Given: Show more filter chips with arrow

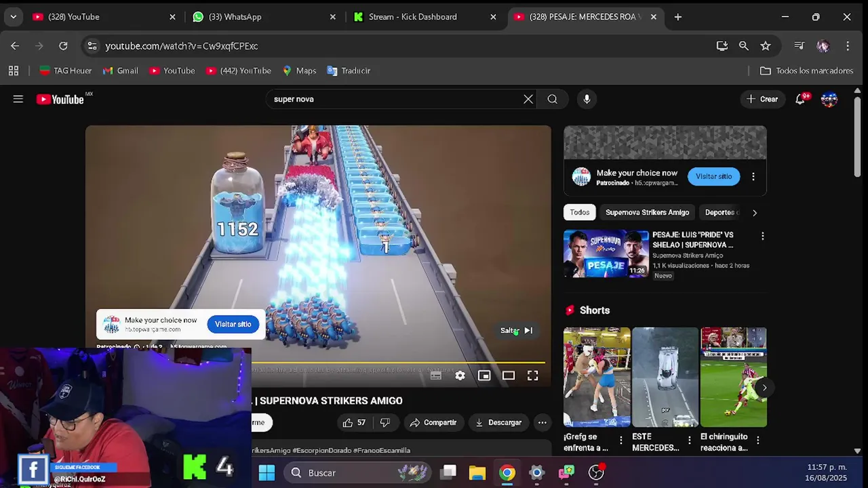Looking at the screenshot, I should (x=754, y=212).
